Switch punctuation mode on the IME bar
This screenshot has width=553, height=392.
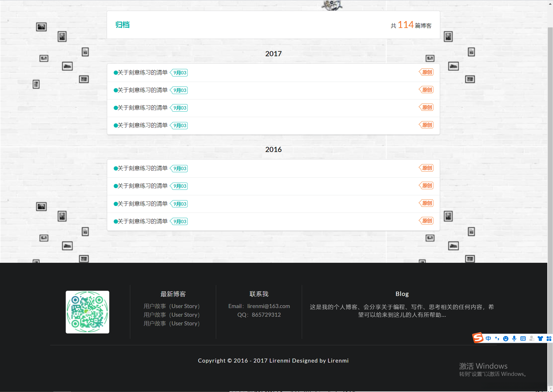click(x=497, y=339)
